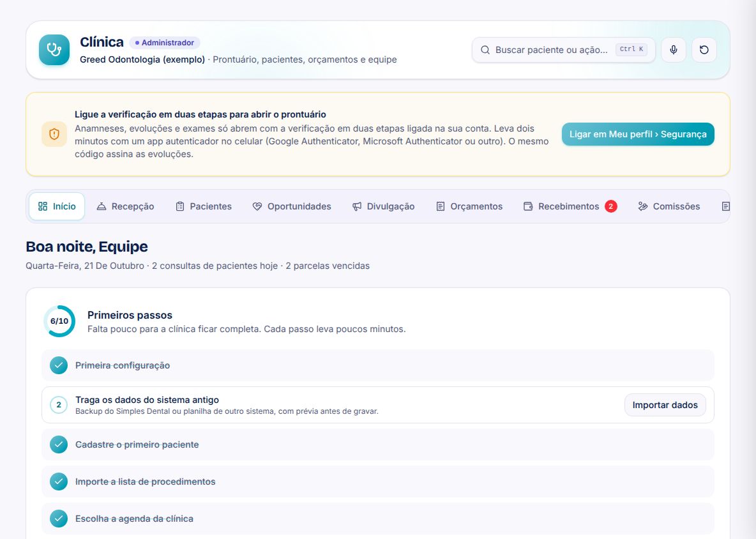Click the Cadastre o primeiro paciente text

pos(137,444)
